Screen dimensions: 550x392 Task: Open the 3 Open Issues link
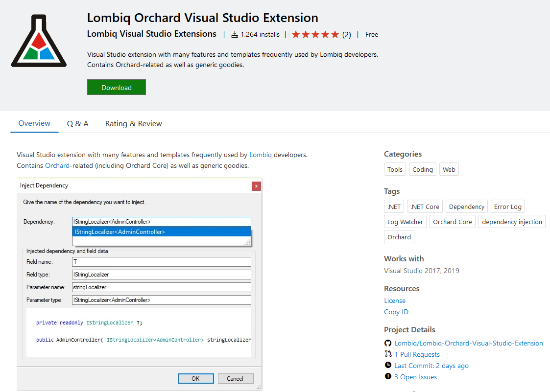point(416,377)
